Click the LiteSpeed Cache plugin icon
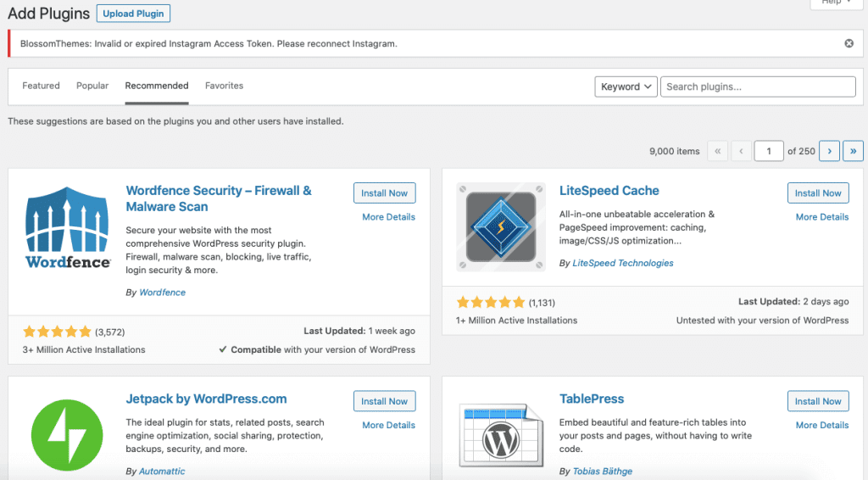This screenshot has width=868, height=480. pos(500,227)
